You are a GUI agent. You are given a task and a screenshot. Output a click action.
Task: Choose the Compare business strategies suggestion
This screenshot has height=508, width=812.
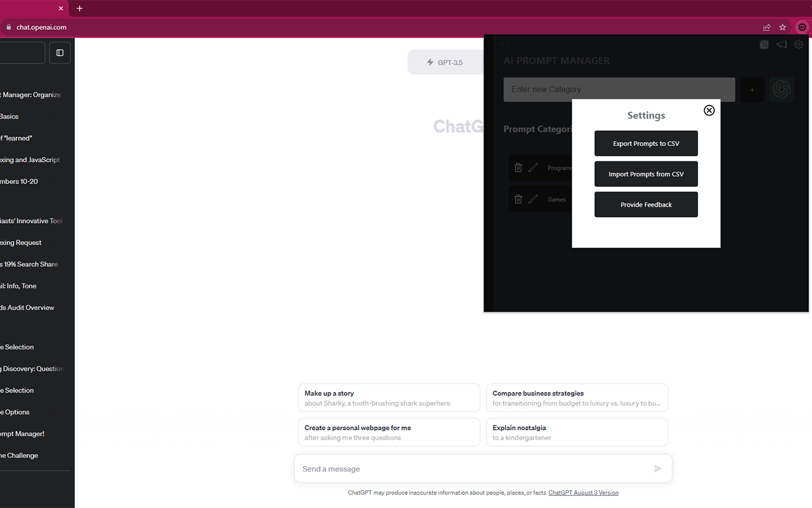pyautogui.click(x=577, y=398)
